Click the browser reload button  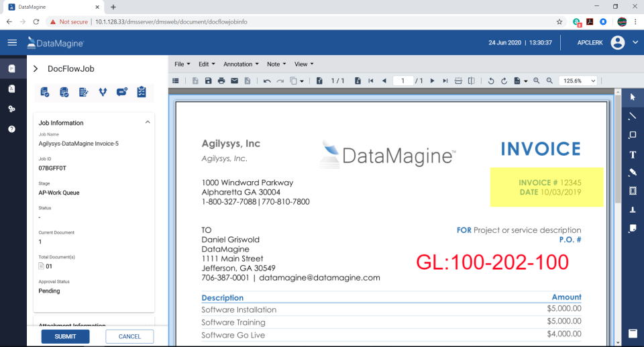[36, 21]
